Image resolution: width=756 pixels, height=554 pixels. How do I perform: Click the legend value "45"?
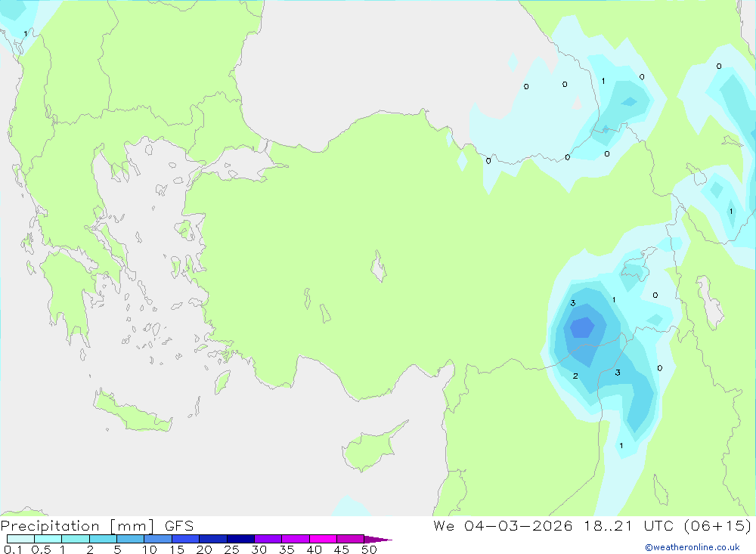342,549
